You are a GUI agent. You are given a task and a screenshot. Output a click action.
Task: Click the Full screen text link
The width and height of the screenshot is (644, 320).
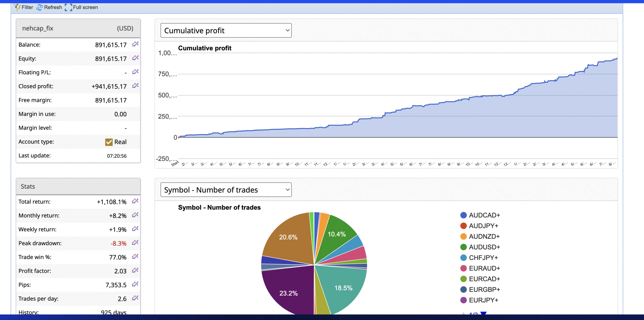coord(85,7)
